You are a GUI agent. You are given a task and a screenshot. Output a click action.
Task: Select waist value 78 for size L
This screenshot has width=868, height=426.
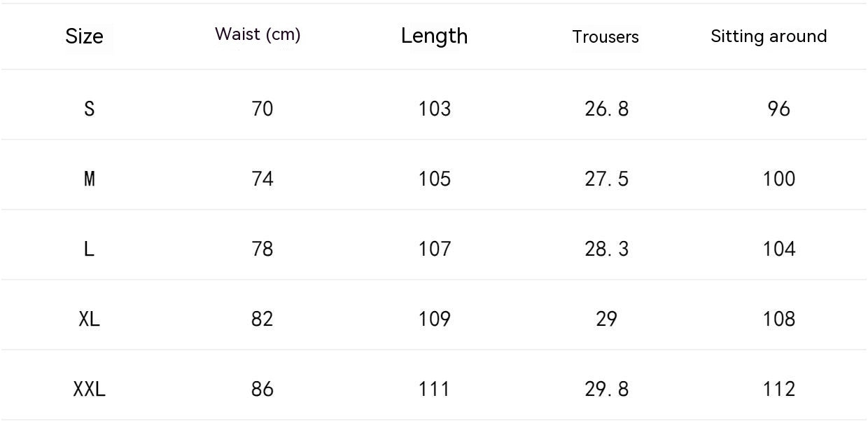[262, 249]
